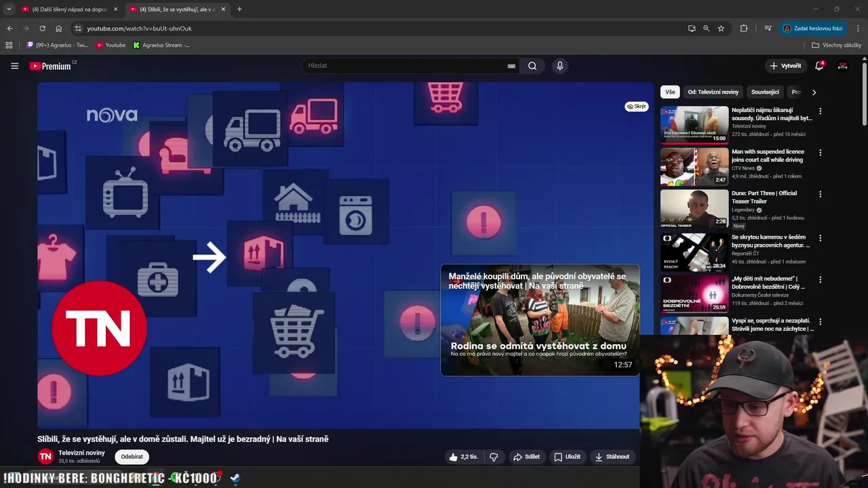This screenshot has height=488, width=868.
Task: Close the 'Slíbili, že se vystěhují' tab
Action: coord(223,9)
